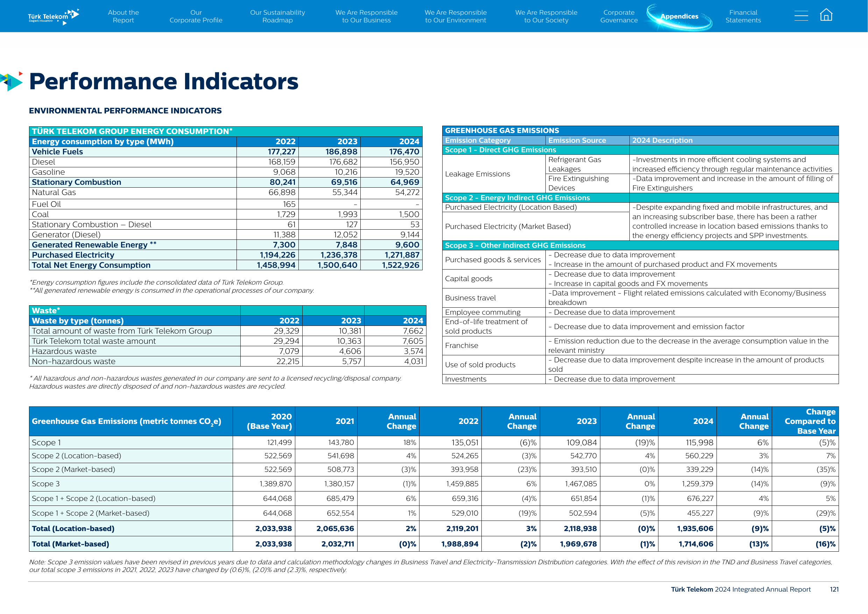Select the Stationary Combustion row label

pyautogui.click(x=76, y=182)
